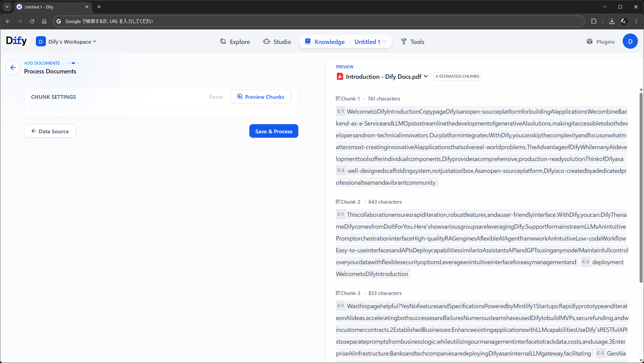Screen dimensions: 644x363
Task: Click the Plugins puzzle icon
Action: 590,42
